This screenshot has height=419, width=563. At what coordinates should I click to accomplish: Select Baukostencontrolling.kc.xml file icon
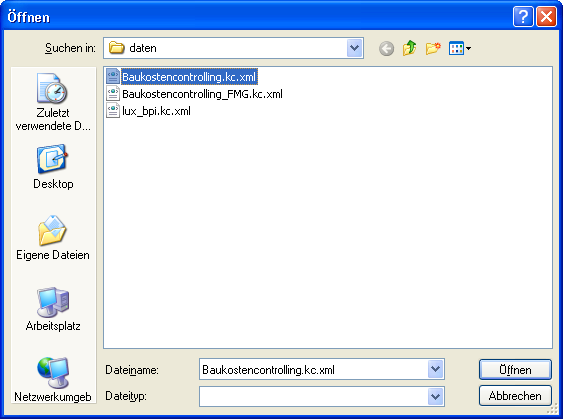tap(113, 76)
